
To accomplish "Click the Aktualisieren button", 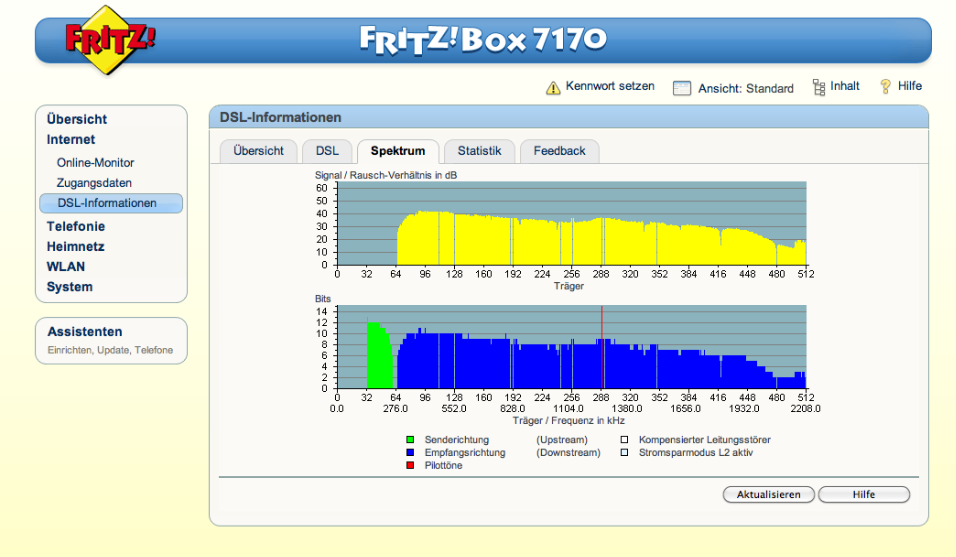I will tap(768, 494).
